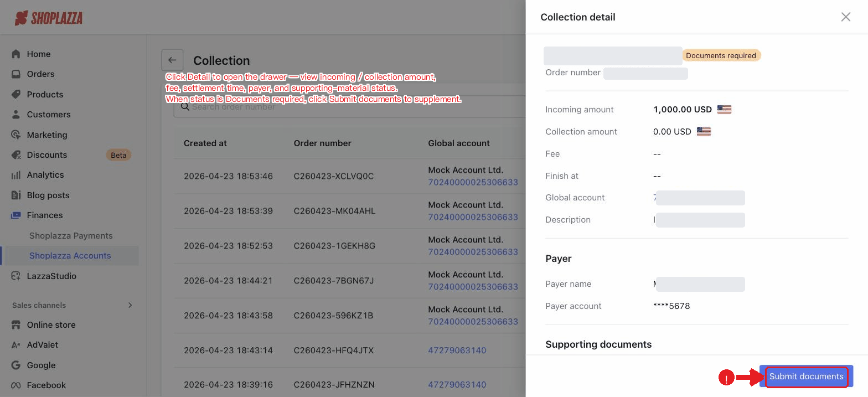The height and width of the screenshot is (397, 868).
Task: Select order number C260423-7BGN67J
Action: 334,281
